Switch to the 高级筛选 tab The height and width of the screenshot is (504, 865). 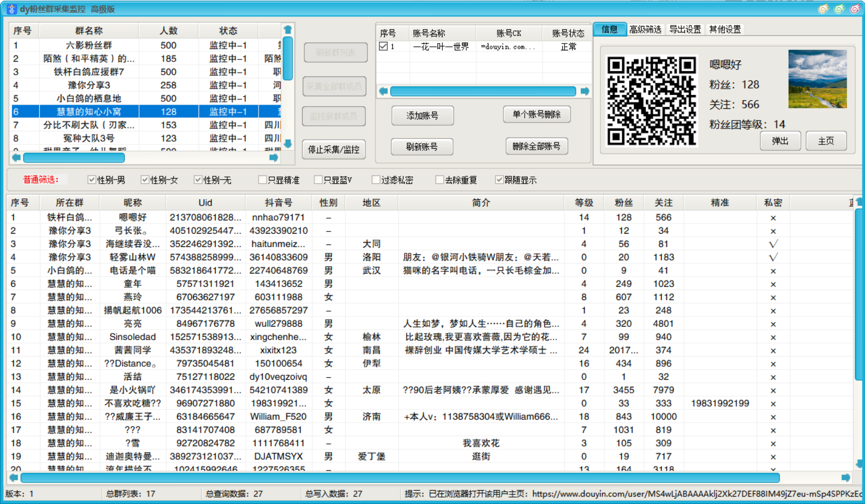pos(645,30)
